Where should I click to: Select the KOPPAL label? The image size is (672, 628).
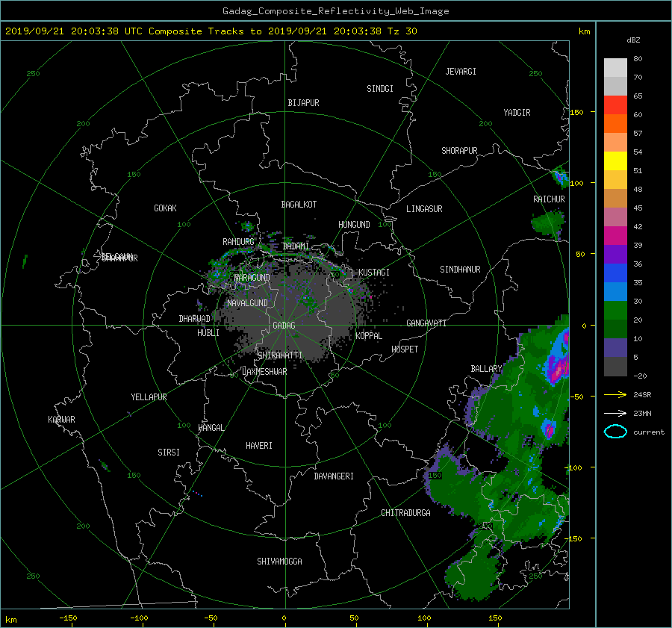click(369, 336)
